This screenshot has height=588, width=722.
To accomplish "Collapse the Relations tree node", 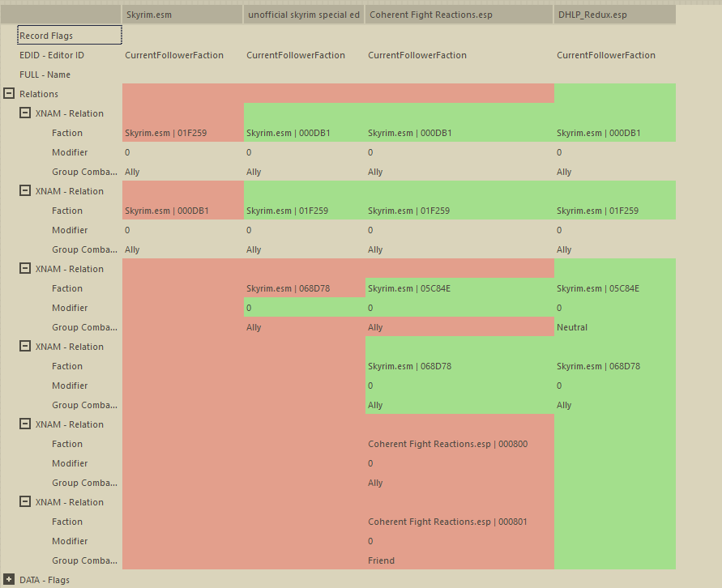I will (x=9, y=94).
